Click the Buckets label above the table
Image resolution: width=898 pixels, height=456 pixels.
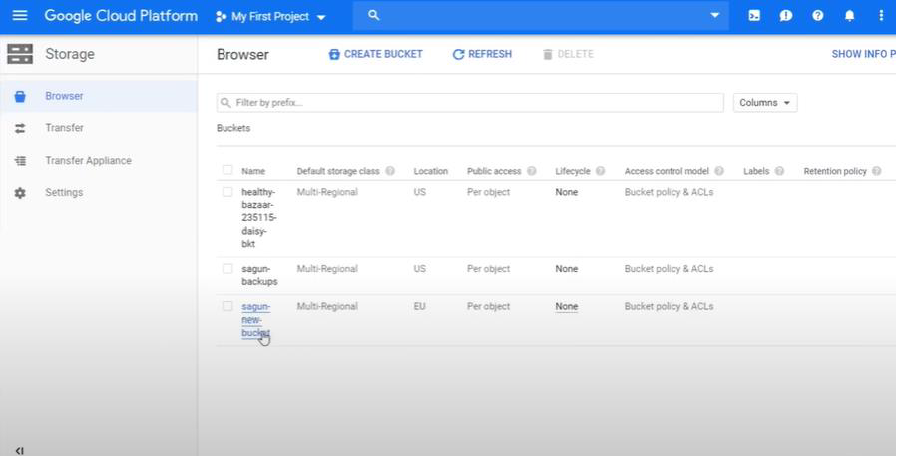pos(234,128)
